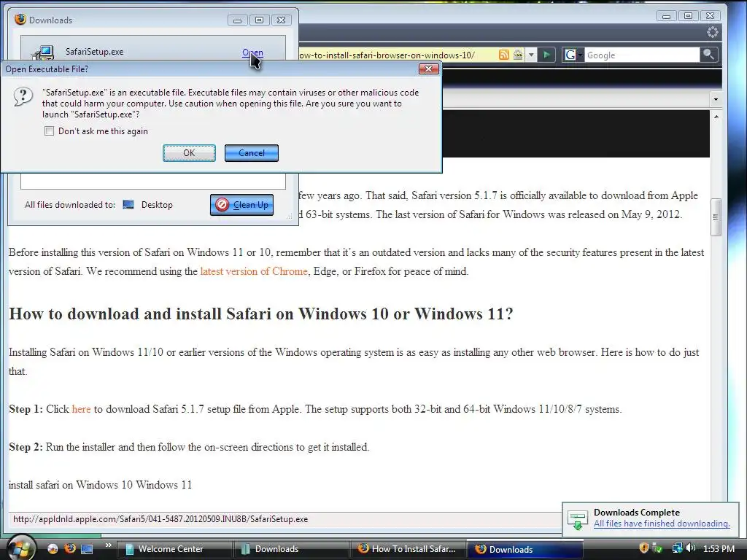The width and height of the screenshot is (747, 560).
Task: Check the "Don't ask me this again" box
Action: pyautogui.click(x=49, y=131)
